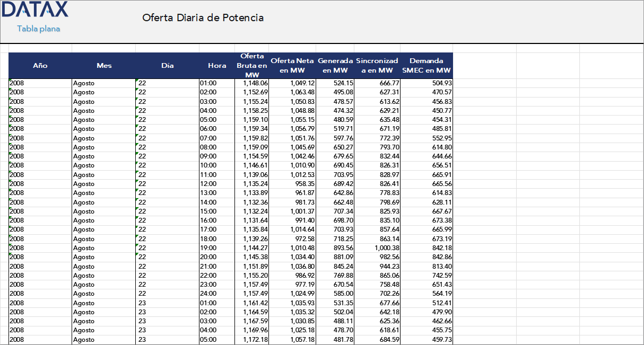Click the Generada en MW header

(335, 66)
